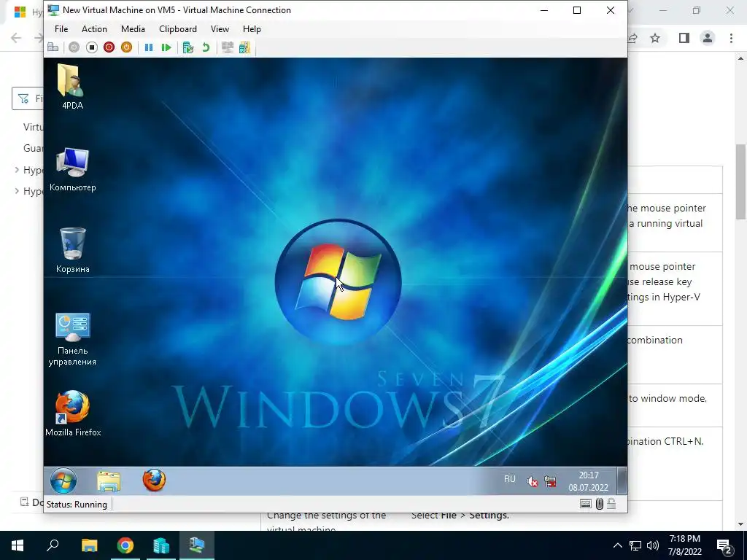Click the host network tray icon
Image resolution: width=747 pixels, height=560 pixels.
(635, 545)
